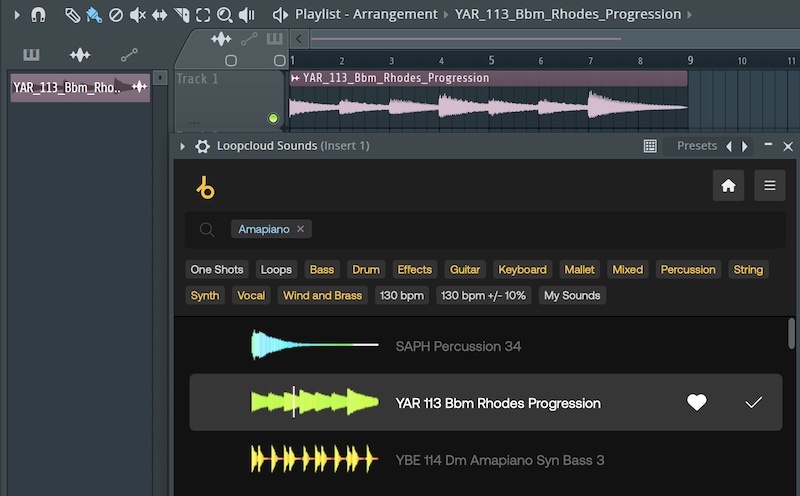The width and height of the screenshot is (800, 496).
Task: Go to next preset
Action: coord(744,146)
